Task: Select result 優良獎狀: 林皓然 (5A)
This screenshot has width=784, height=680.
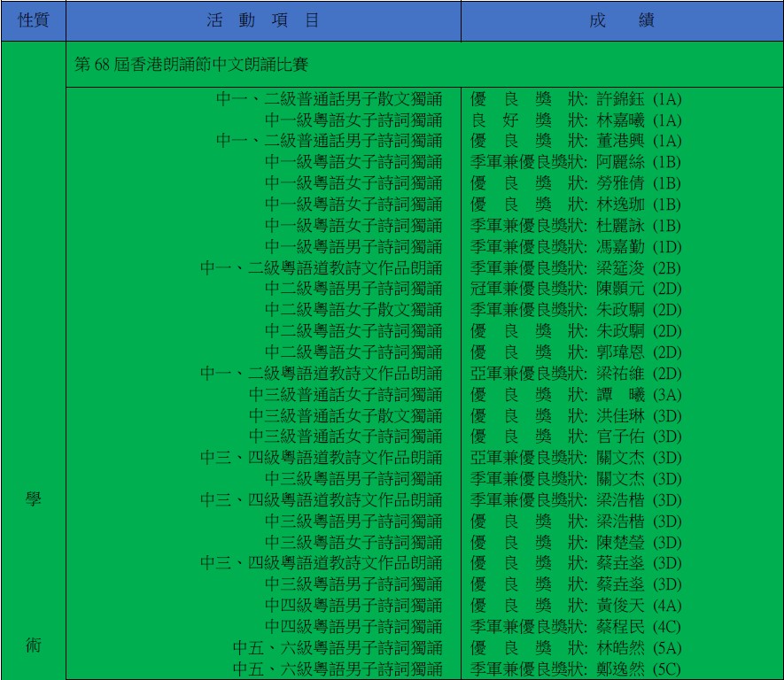Action: 576,647
